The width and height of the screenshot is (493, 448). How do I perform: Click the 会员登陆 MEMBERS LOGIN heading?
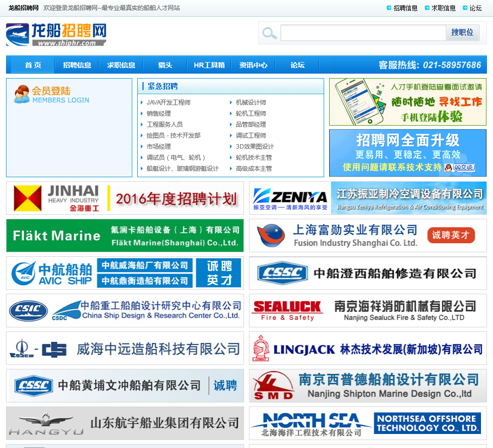coord(60,95)
